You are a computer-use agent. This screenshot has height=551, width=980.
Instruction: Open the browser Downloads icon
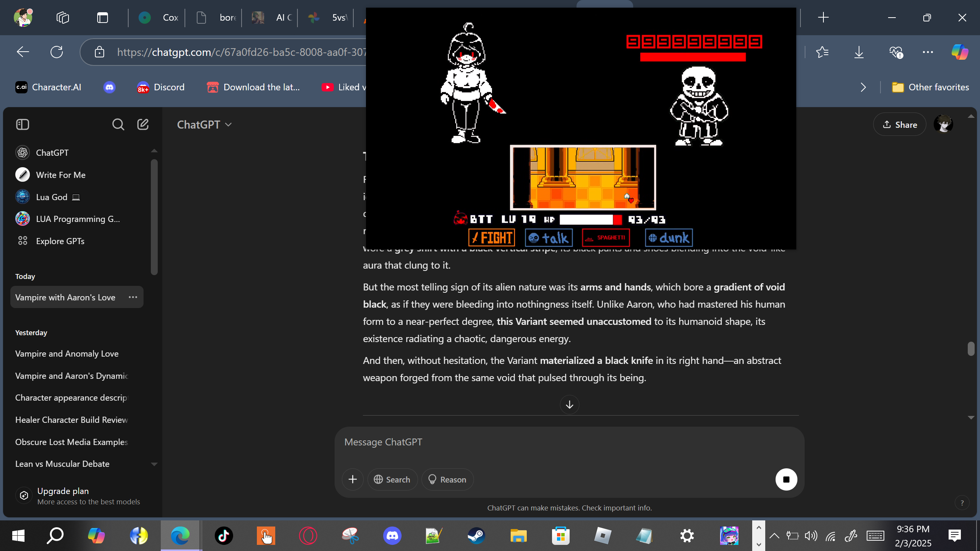click(859, 52)
